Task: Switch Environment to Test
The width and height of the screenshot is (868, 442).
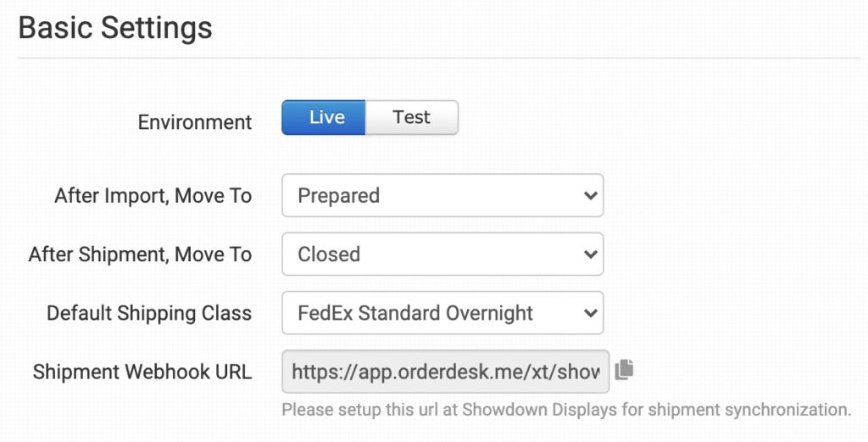Action: pyautogui.click(x=412, y=118)
